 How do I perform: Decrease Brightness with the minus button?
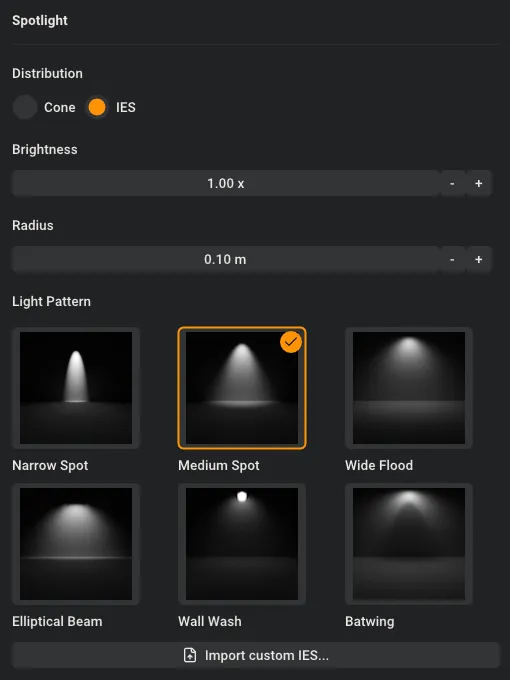[452, 183]
